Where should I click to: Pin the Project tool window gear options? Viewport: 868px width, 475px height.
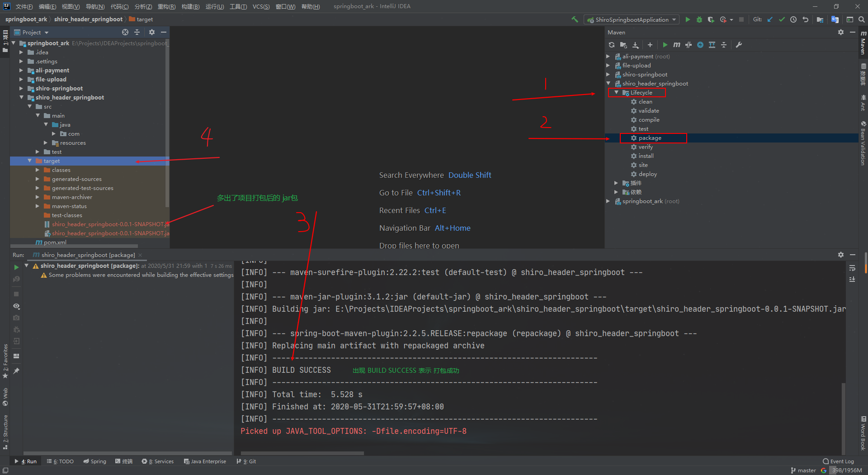[151, 32]
